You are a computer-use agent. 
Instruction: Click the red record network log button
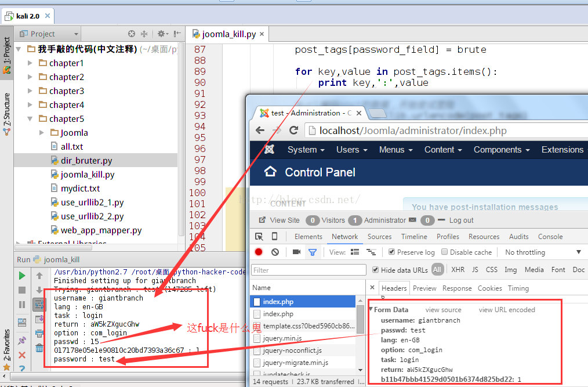tap(259, 252)
